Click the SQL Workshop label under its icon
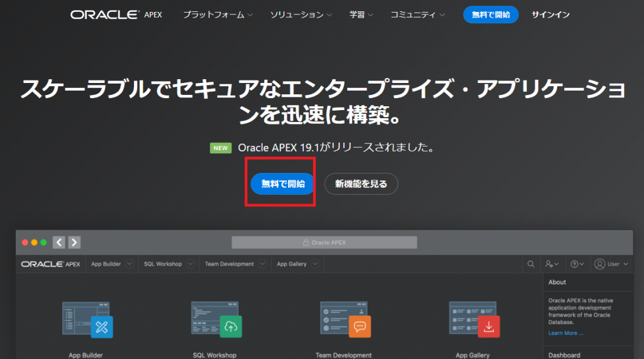 (214, 355)
